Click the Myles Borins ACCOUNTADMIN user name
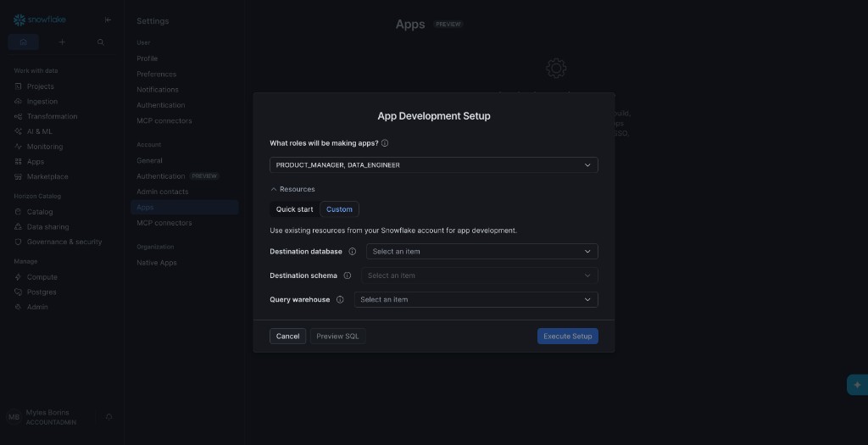 (51, 417)
